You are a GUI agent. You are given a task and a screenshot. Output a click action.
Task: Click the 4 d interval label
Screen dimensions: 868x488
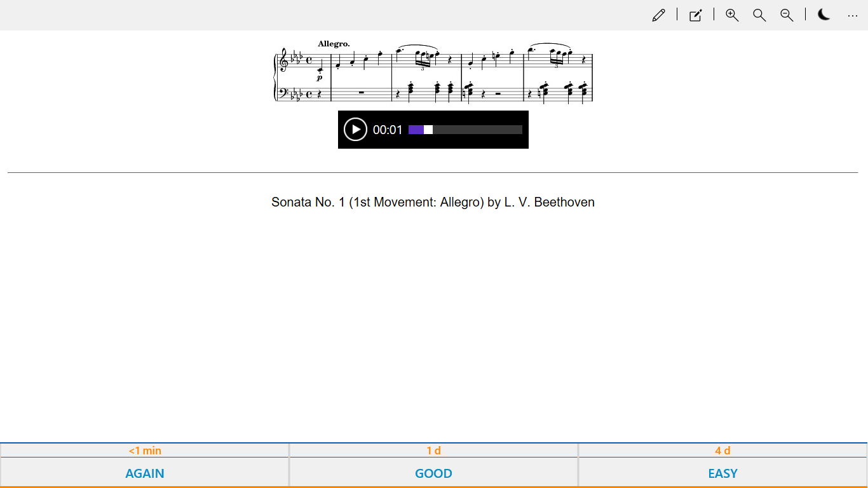tap(722, 451)
